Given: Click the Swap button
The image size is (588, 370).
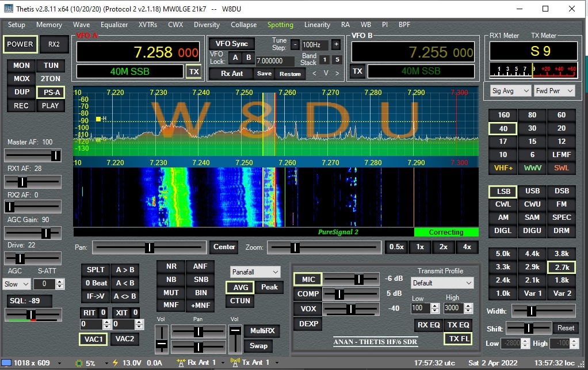Looking at the screenshot, I should click(258, 346).
